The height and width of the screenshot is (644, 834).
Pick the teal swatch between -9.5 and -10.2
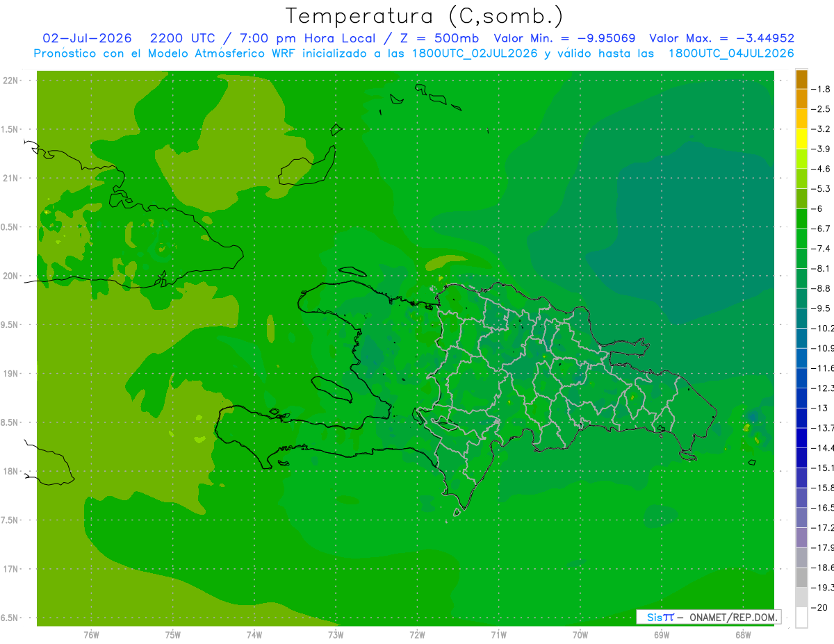801,318
